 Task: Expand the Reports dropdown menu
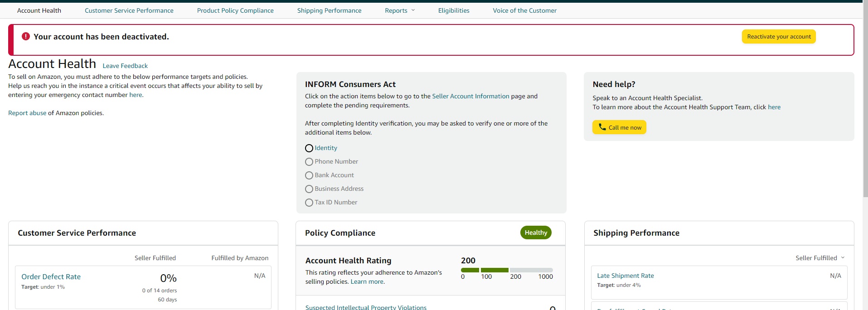click(400, 10)
